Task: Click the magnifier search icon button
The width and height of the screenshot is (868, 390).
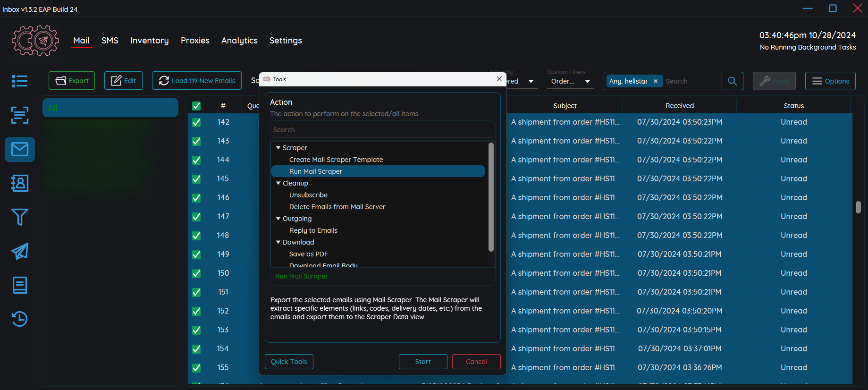Action: point(732,81)
